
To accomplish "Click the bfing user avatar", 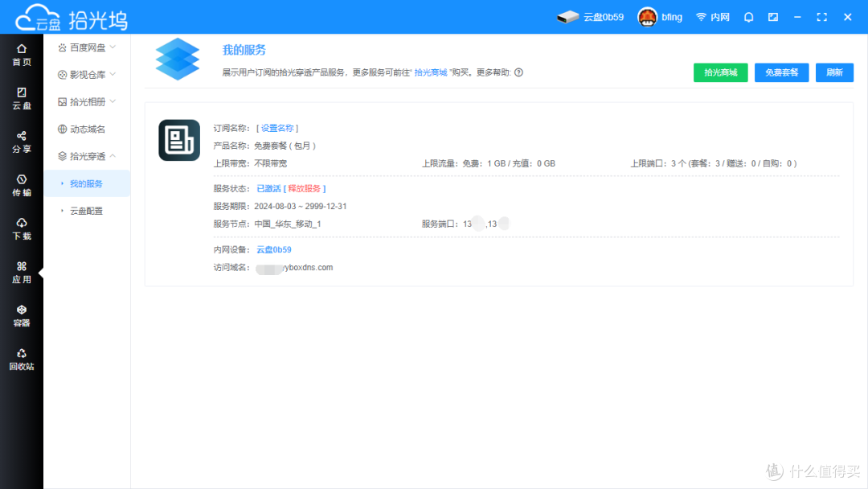I will [647, 17].
